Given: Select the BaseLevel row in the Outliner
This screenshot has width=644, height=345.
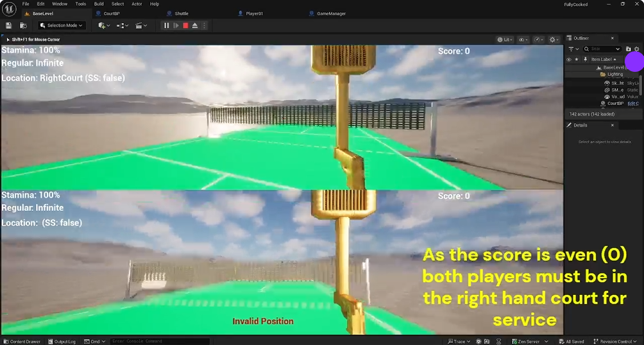Looking at the screenshot, I should click(x=602, y=67).
